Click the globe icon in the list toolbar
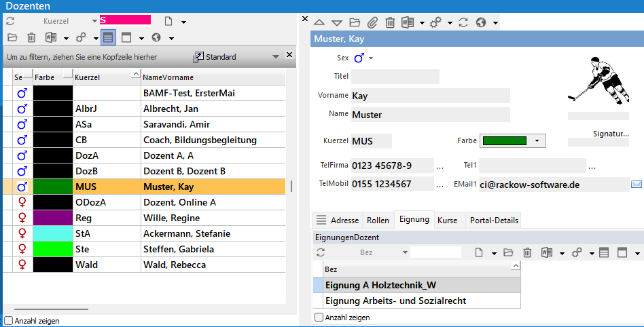644x327 pixels. (x=156, y=37)
